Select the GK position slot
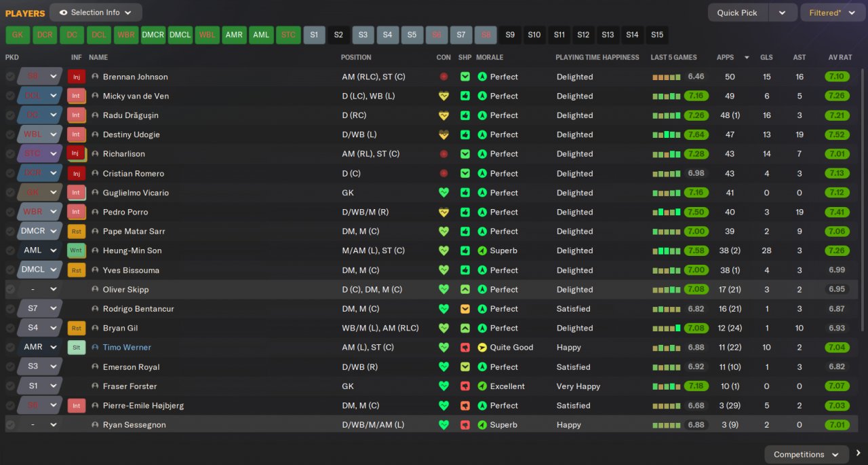 click(18, 35)
